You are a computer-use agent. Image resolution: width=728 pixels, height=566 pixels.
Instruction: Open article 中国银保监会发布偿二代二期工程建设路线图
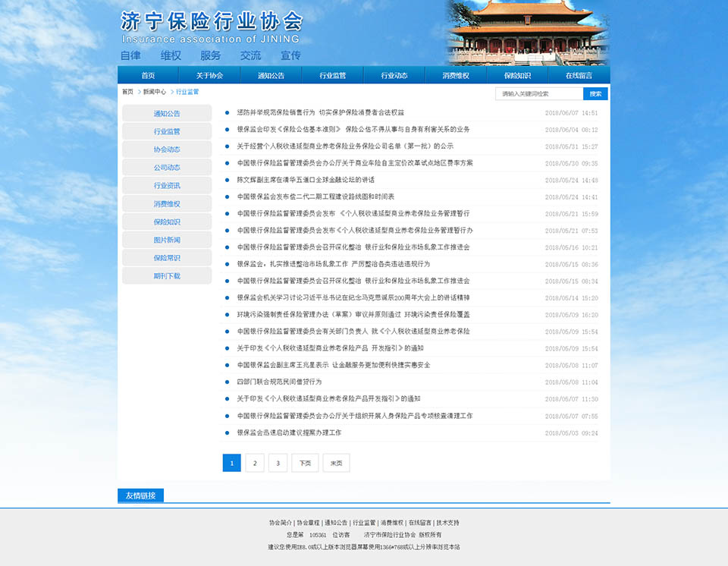coord(315,197)
